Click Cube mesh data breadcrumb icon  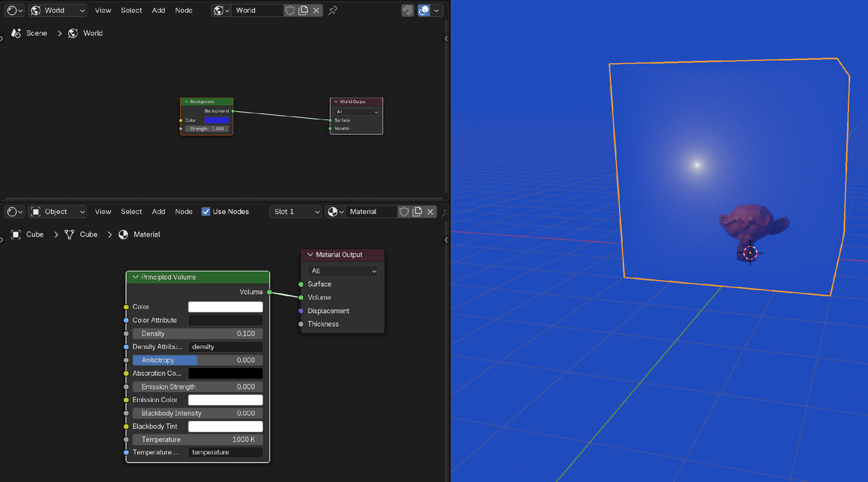(x=70, y=234)
